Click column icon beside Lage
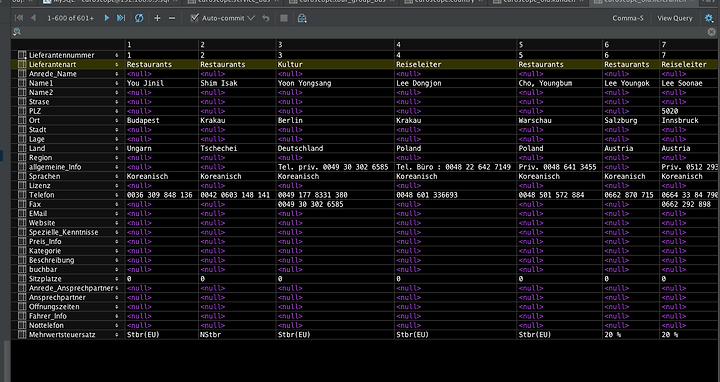 pos(22,139)
